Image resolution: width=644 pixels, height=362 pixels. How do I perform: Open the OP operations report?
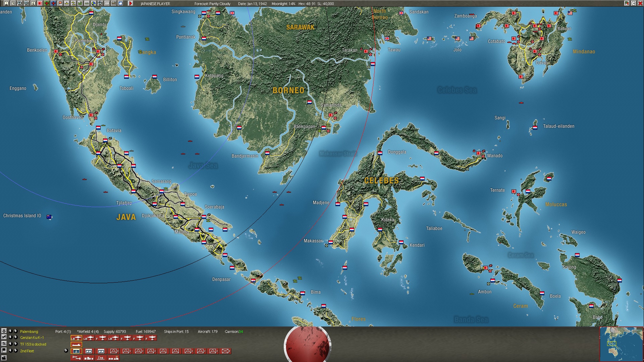pyautogui.click(x=107, y=3)
